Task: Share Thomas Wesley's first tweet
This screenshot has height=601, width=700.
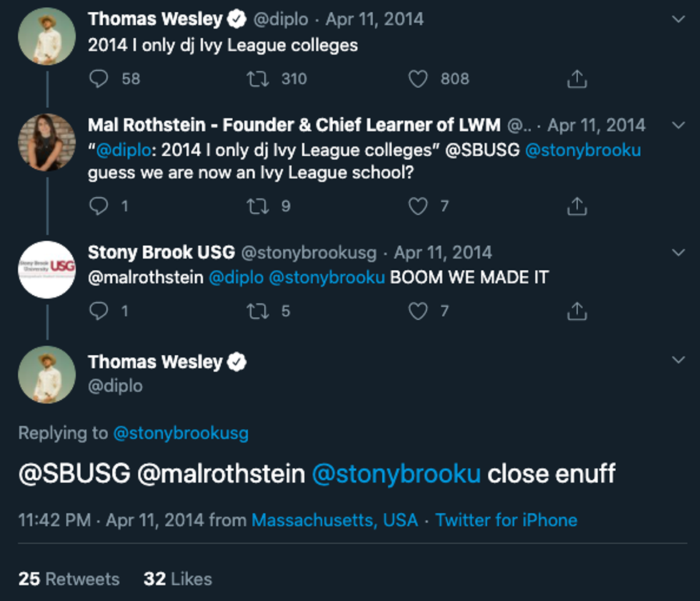Action: click(576, 79)
